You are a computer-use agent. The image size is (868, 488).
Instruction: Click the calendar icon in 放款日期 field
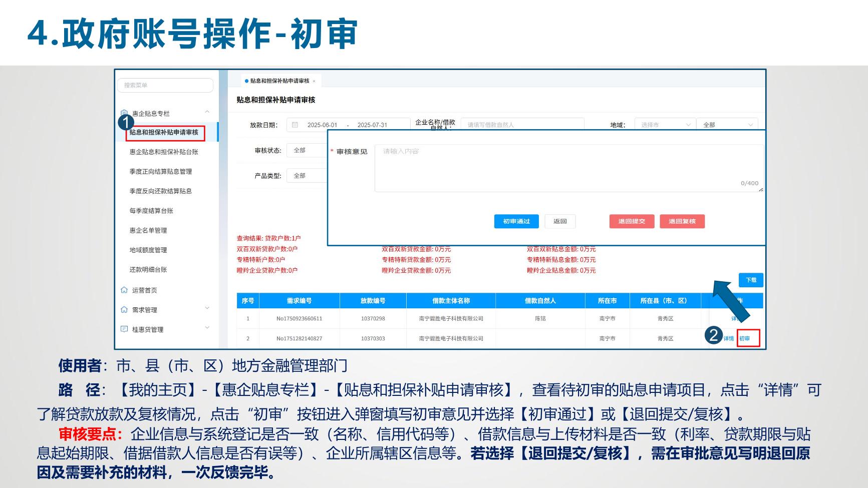click(x=295, y=125)
